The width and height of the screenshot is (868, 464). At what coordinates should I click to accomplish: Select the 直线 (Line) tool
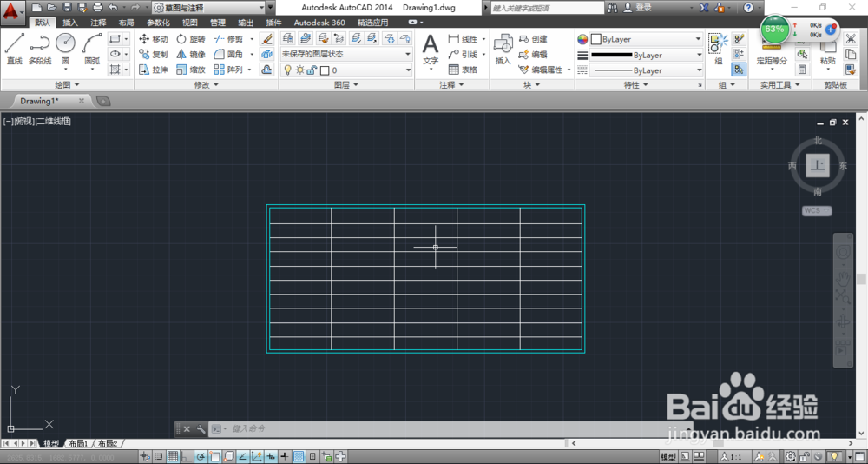click(15, 49)
